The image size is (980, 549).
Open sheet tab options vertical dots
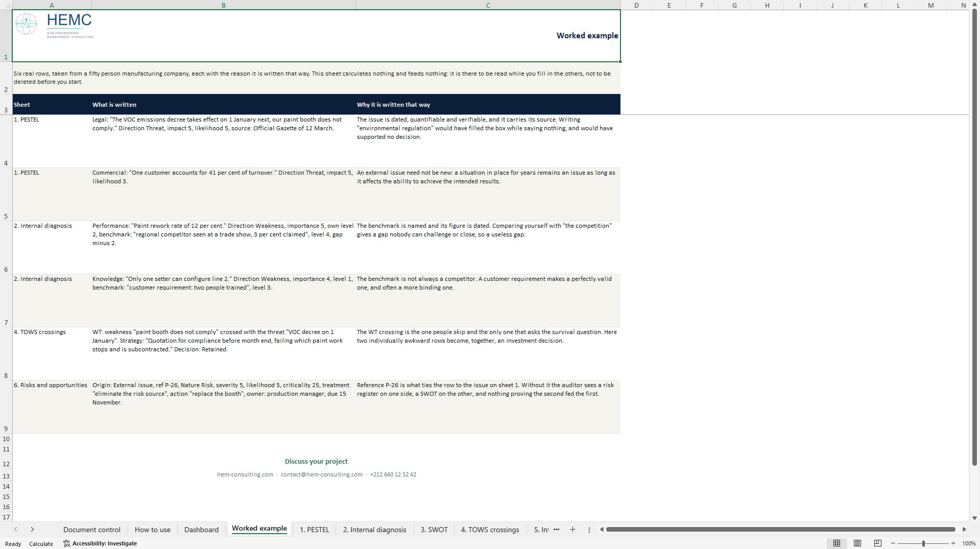[x=589, y=530]
